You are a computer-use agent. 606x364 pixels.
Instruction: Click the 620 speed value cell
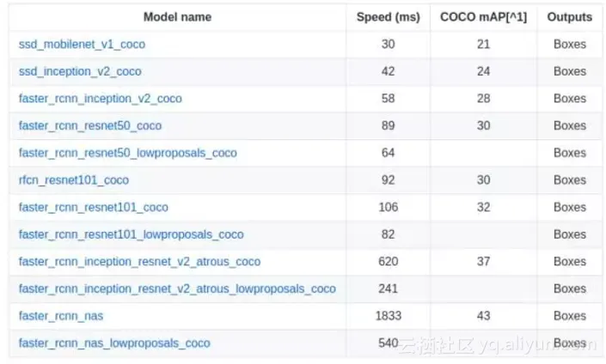pyautogui.click(x=388, y=262)
